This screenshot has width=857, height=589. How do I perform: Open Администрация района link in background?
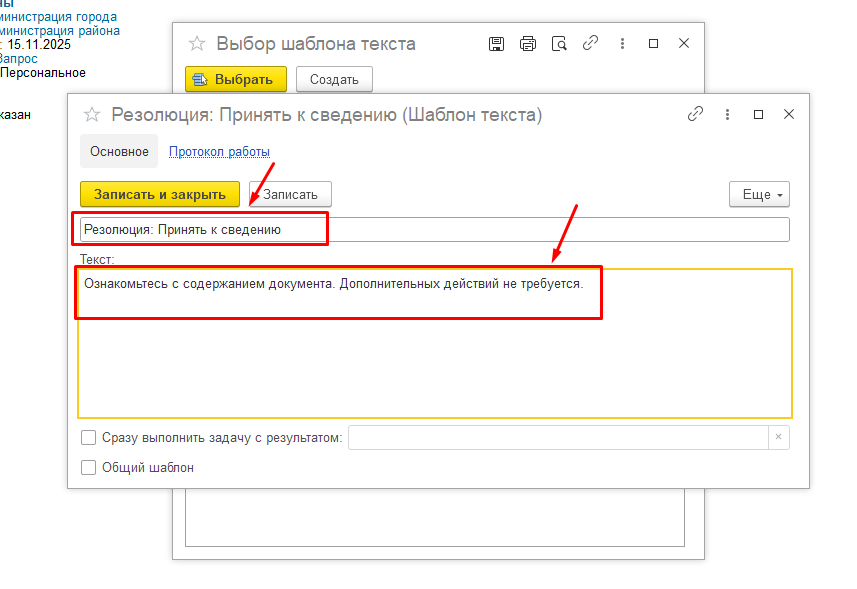60,31
